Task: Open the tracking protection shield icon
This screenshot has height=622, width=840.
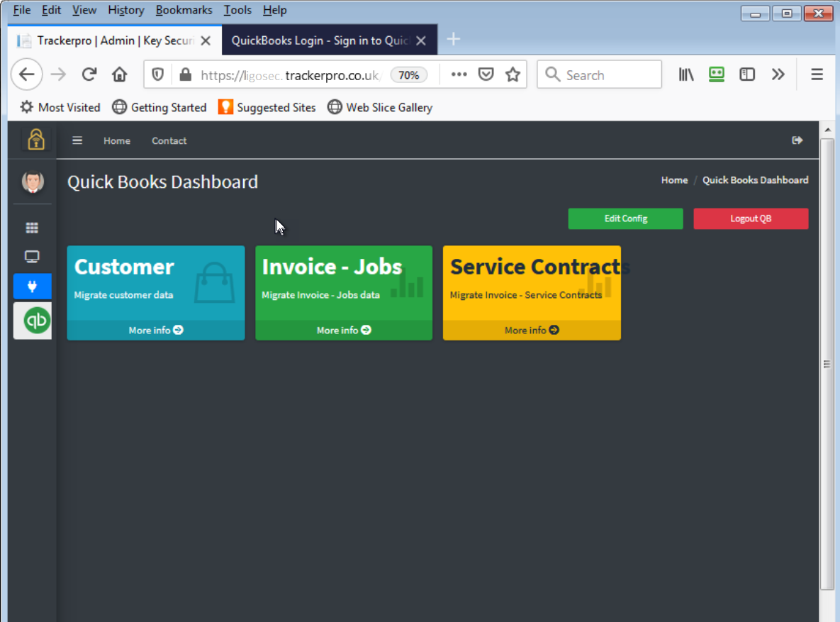Action: pyautogui.click(x=157, y=74)
